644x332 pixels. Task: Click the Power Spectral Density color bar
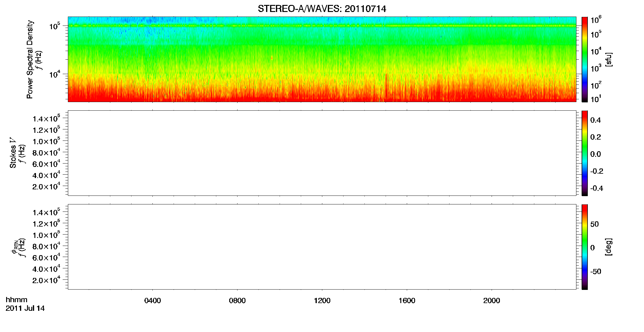pos(584,59)
